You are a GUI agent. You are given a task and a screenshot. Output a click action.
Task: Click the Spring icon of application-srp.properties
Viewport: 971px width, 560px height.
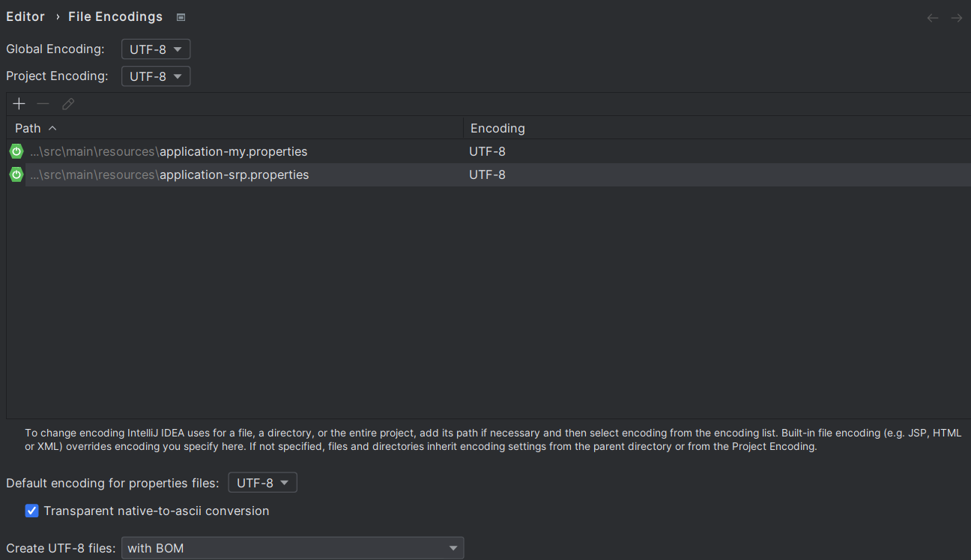click(x=16, y=174)
